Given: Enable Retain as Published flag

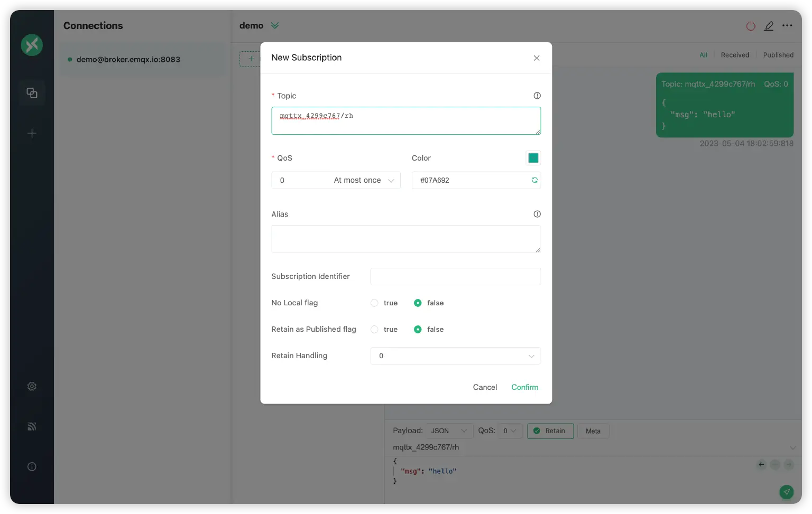Looking at the screenshot, I should tap(374, 329).
